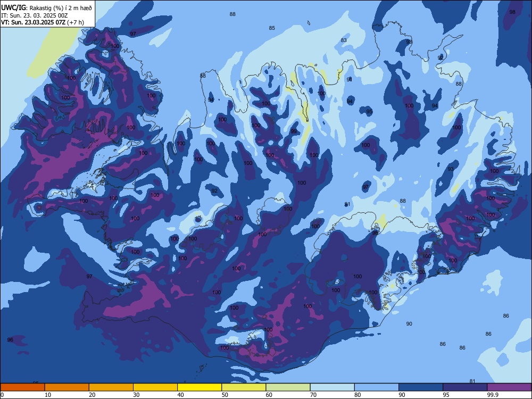This screenshot has width=532, height=399.
Task: Click the legend tick label '70'
Action: coord(313,395)
